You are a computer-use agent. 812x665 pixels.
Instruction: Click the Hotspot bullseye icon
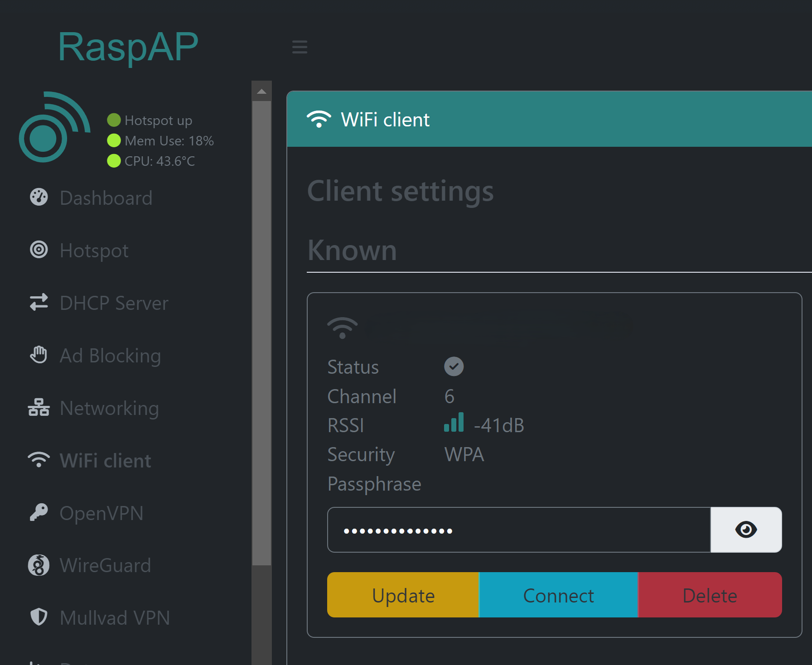click(39, 250)
